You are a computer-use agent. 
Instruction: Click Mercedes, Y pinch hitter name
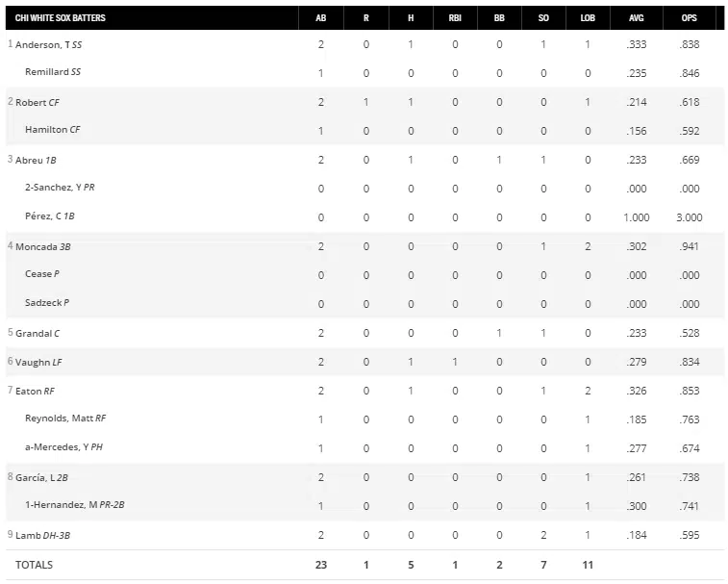pyautogui.click(x=56, y=448)
